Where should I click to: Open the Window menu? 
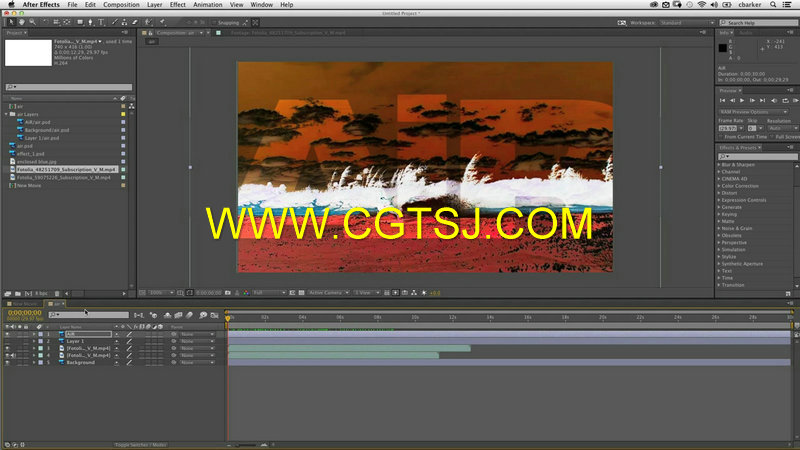[x=262, y=5]
